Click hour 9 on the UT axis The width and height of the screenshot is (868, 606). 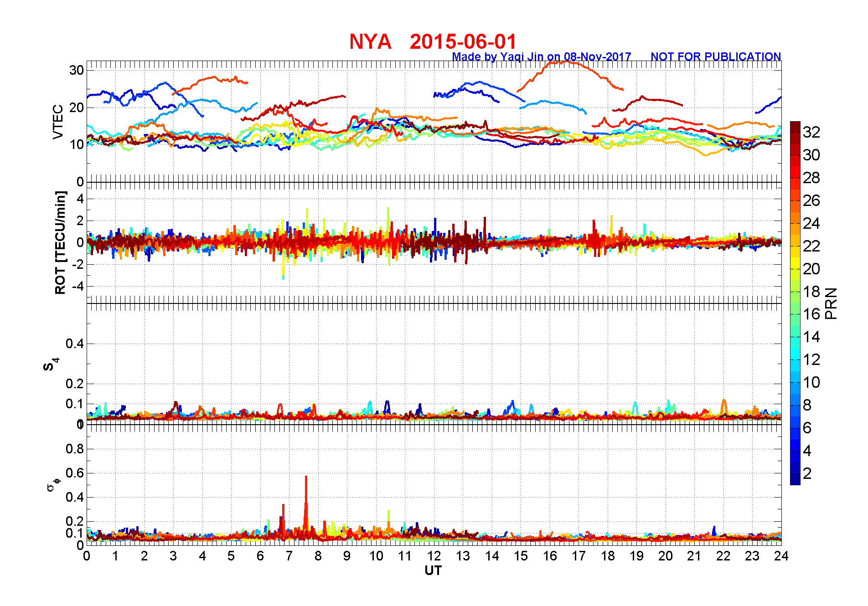pos(347,556)
